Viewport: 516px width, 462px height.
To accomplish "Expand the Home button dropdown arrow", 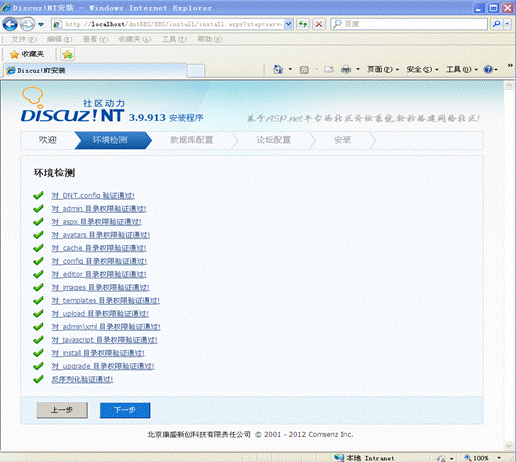I will [x=290, y=69].
